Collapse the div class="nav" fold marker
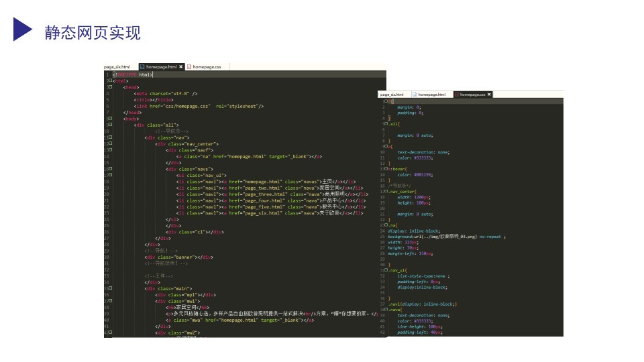Screen dimensions: 644x362 point(110,137)
